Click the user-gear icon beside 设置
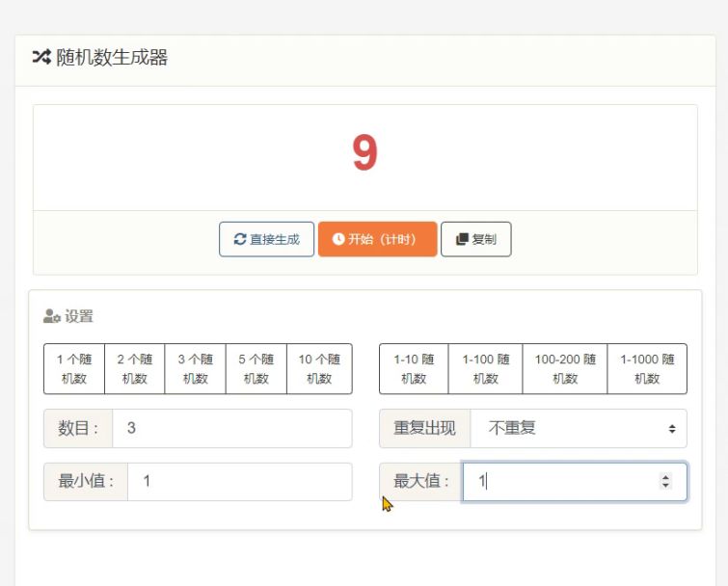 click(x=52, y=317)
